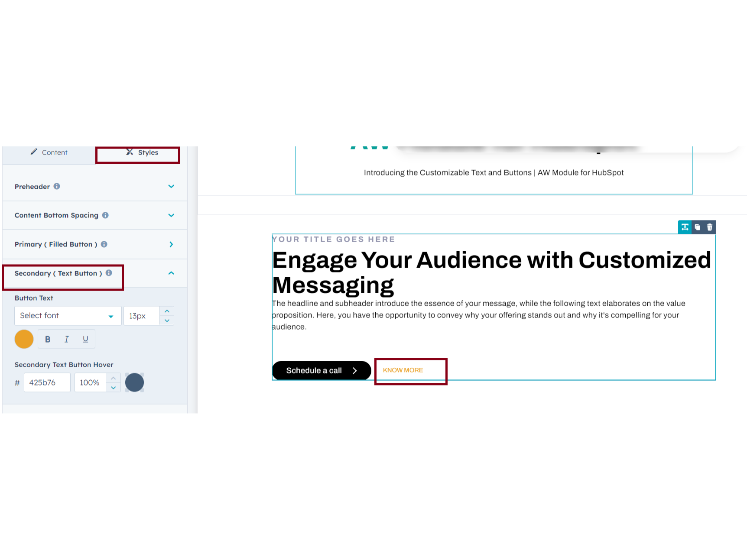Open the Select font dropdown
The height and width of the screenshot is (560, 747).
tap(68, 316)
